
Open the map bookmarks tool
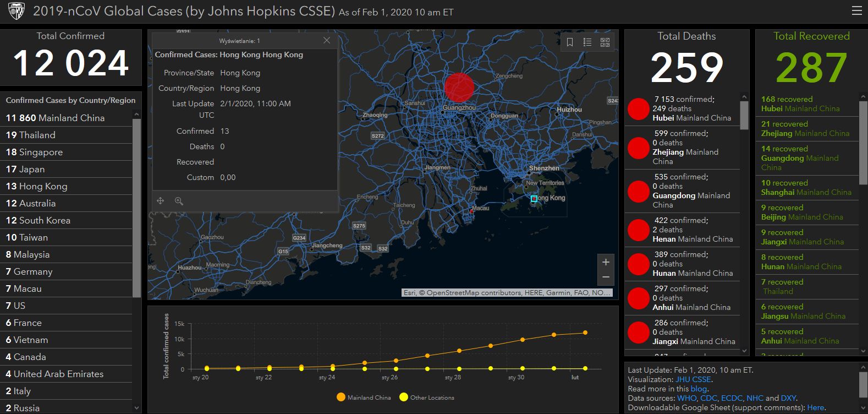(x=570, y=42)
